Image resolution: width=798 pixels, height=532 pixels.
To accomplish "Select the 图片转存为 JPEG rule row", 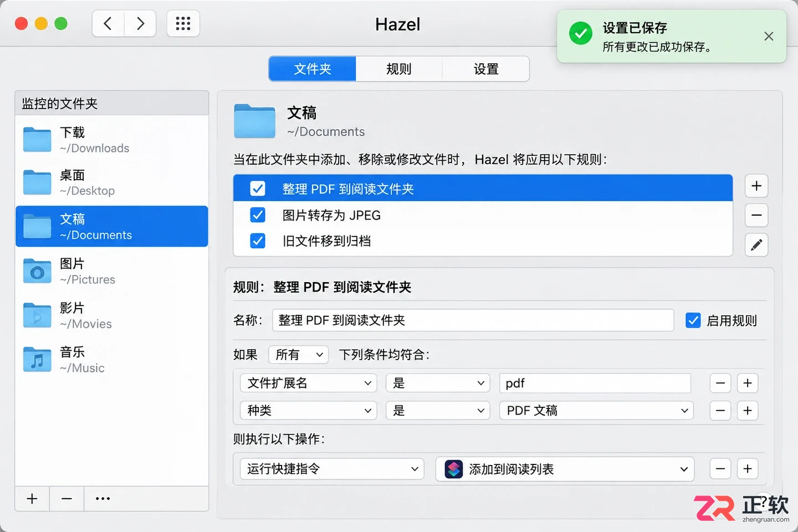I will (x=483, y=215).
